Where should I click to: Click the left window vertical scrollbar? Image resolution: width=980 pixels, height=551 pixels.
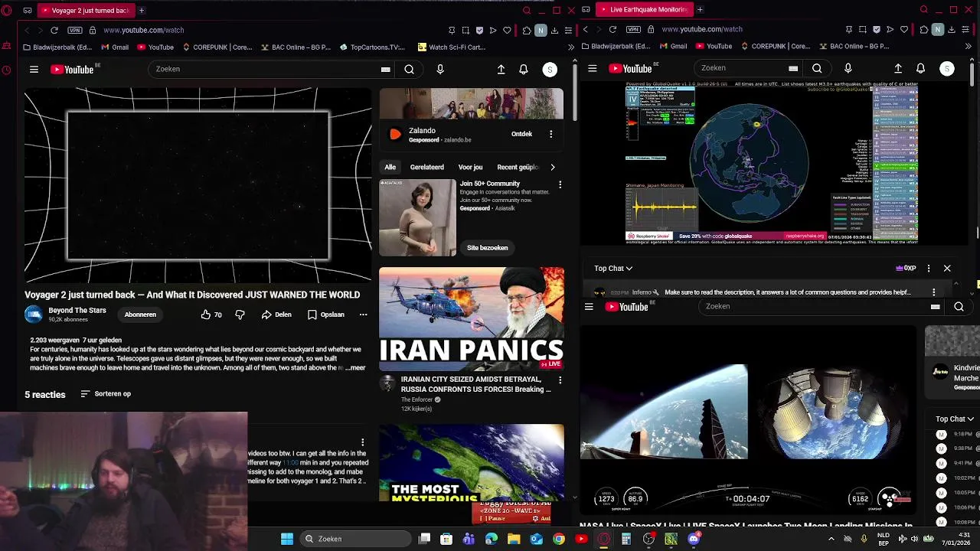click(x=574, y=92)
